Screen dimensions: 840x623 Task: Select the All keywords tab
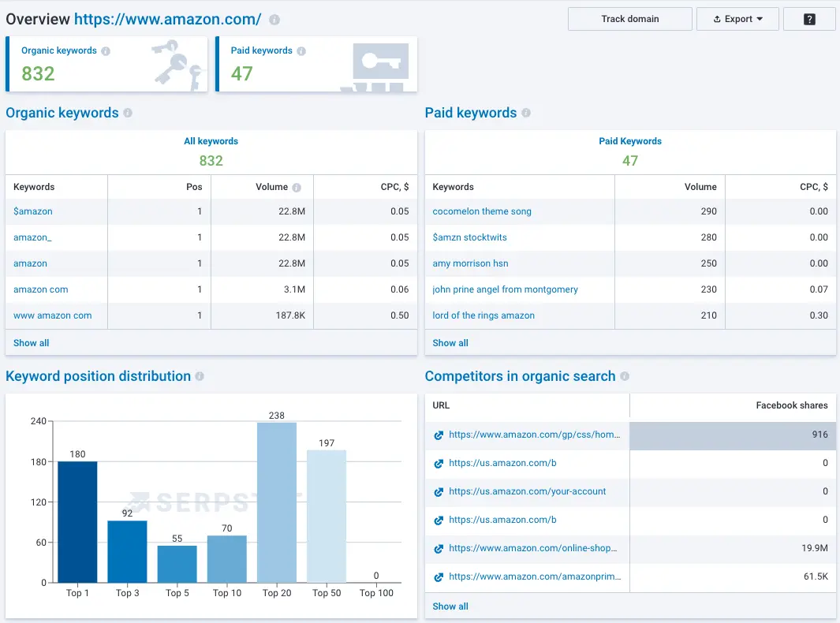211,141
